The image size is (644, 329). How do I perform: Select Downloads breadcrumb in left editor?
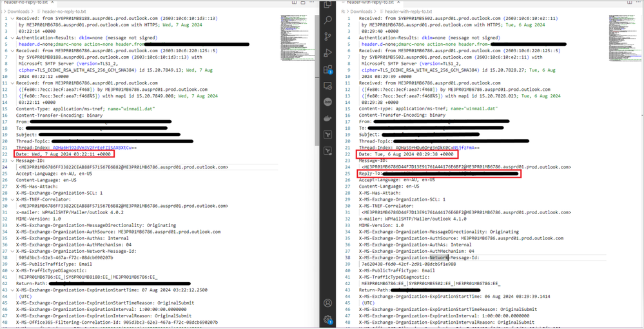point(19,12)
